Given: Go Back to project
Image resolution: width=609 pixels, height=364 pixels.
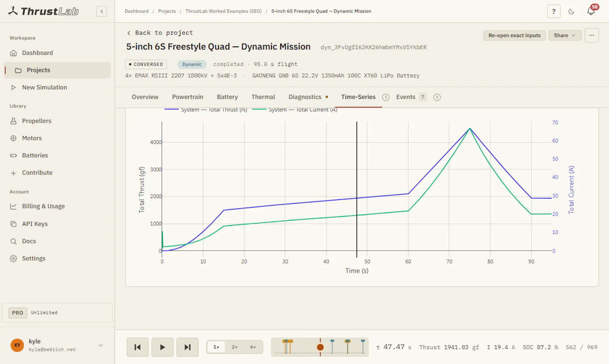Looking at the screenshot, I should pyautogui.click(x=160, y=33).
